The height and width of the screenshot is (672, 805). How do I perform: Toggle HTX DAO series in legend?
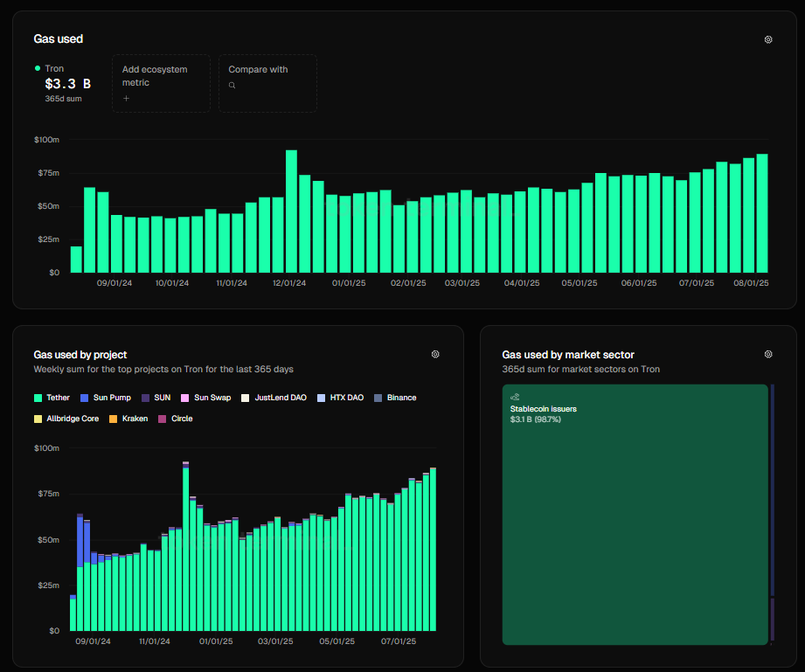pyautogui.click(x=340, y=398)
